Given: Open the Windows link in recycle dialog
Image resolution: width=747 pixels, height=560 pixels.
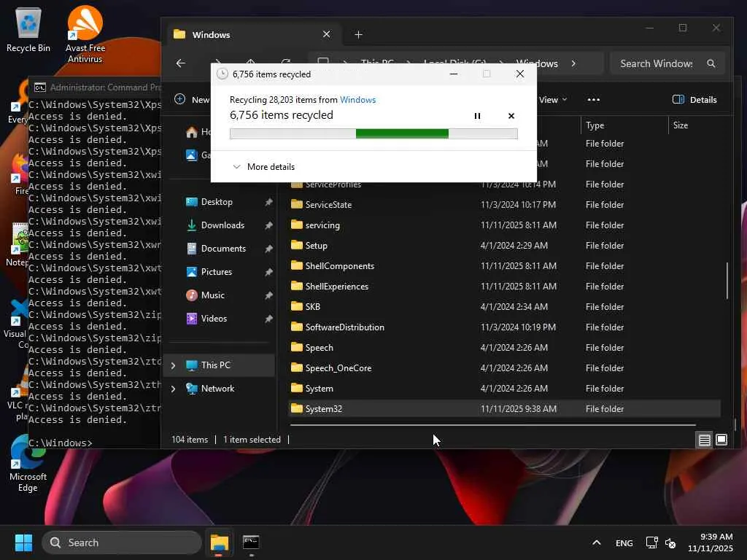Looking at the screenshot, I should click(357, 99).
